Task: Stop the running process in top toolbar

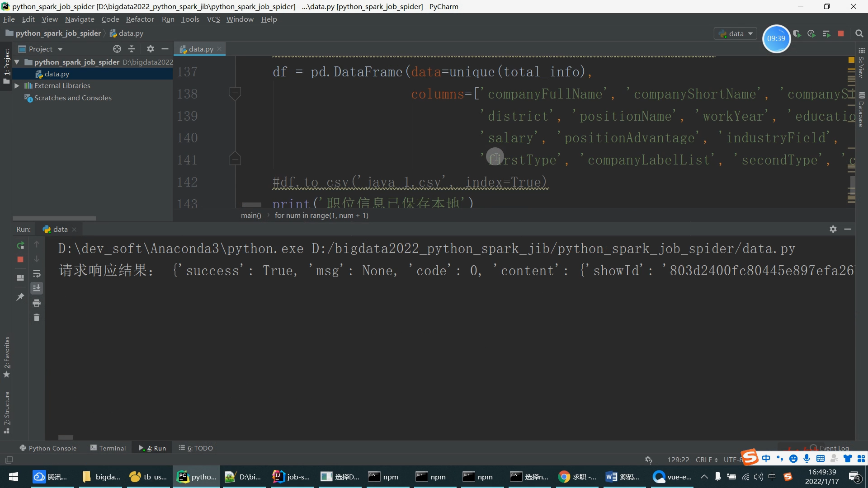Action: click(841, 34)
